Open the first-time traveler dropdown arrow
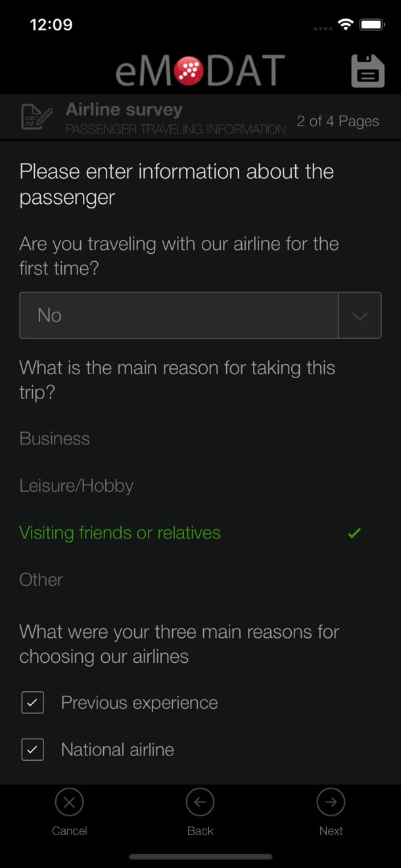 360,316
